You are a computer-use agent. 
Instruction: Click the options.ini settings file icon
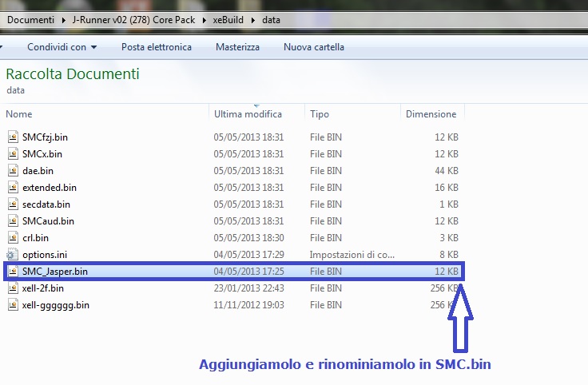13,254
